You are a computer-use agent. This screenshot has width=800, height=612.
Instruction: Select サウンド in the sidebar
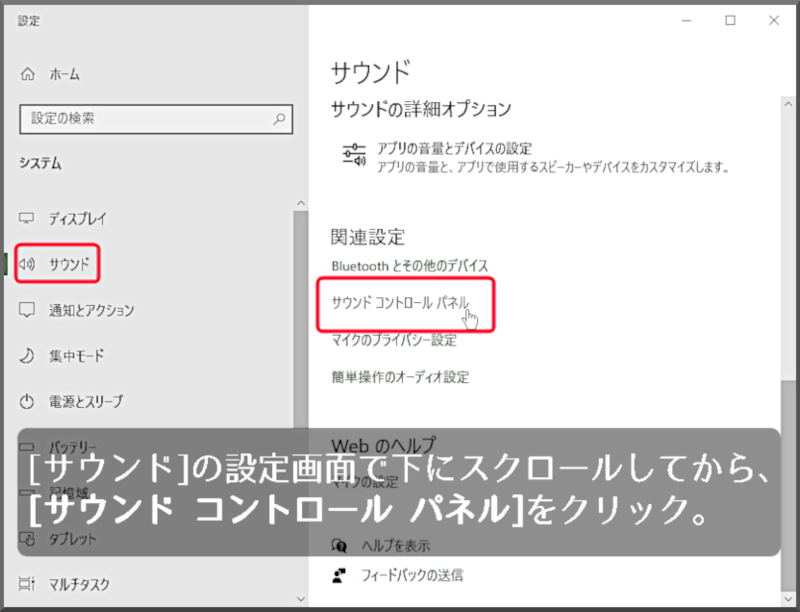(x=69, y=264)
